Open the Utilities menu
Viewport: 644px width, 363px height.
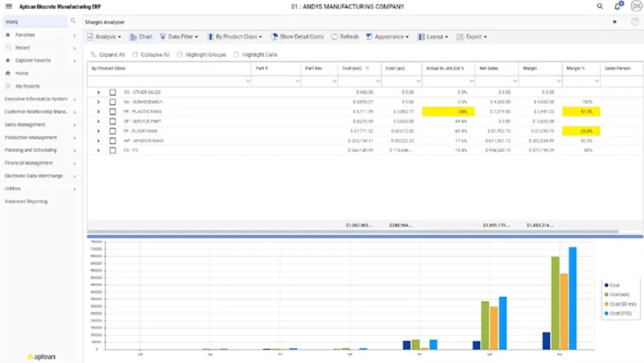(40, 189)
